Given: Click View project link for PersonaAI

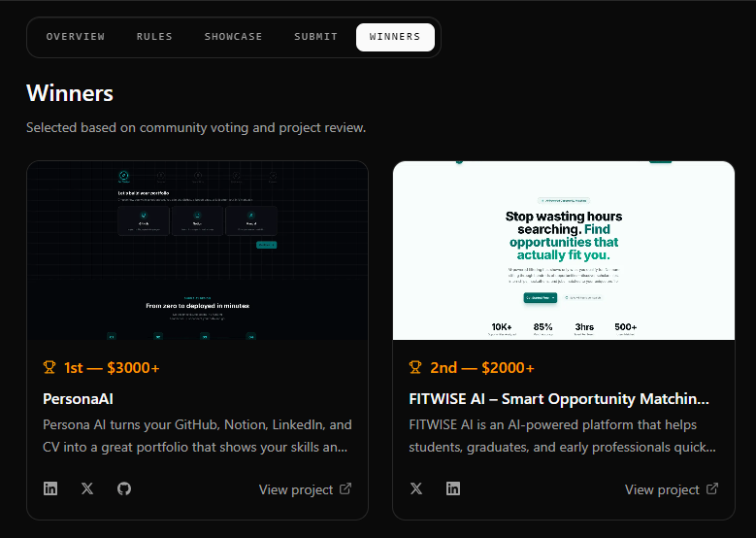Looking at the screenshot, I should [305, 489].
